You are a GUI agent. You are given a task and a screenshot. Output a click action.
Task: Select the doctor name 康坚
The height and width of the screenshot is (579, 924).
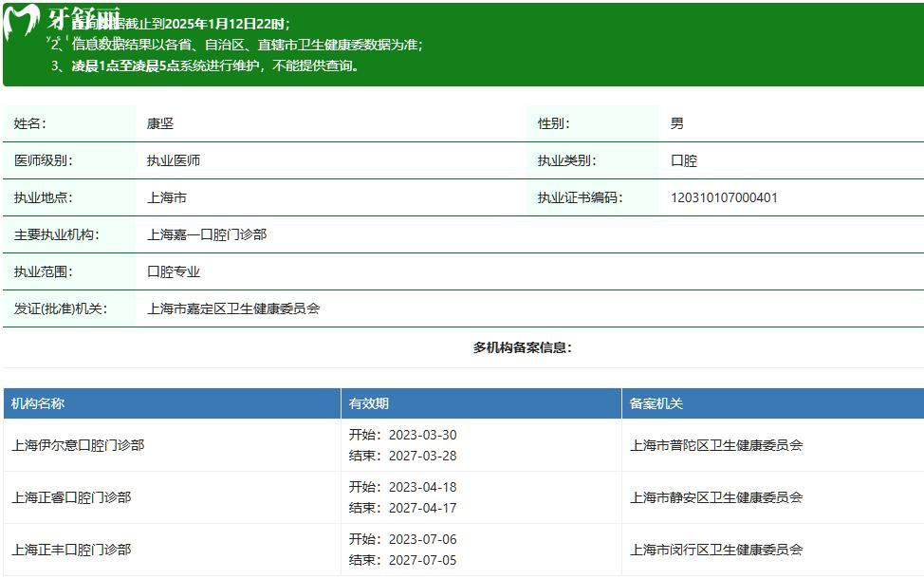click(x=160, y=123)
